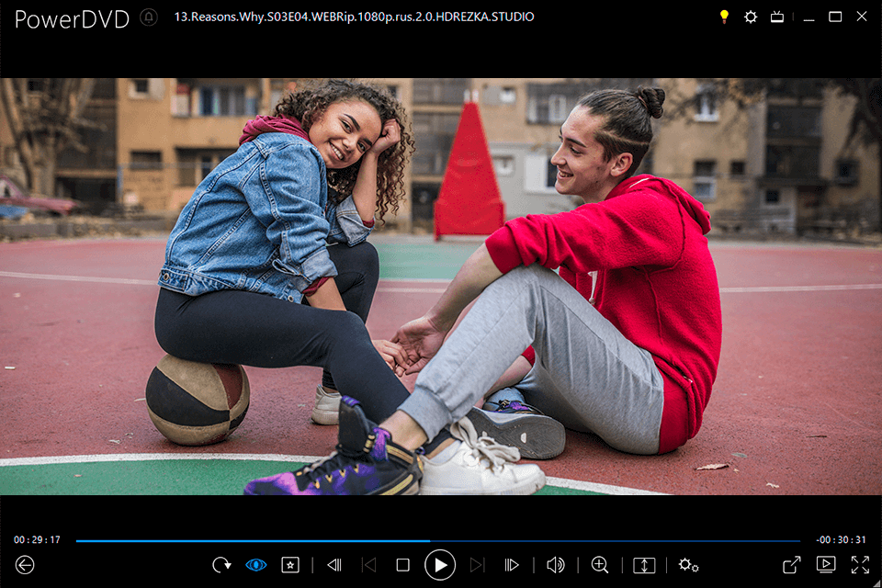Screen dimensions: 882x588
Task: Enter fullscreen mode
Action: coord(860,565)
